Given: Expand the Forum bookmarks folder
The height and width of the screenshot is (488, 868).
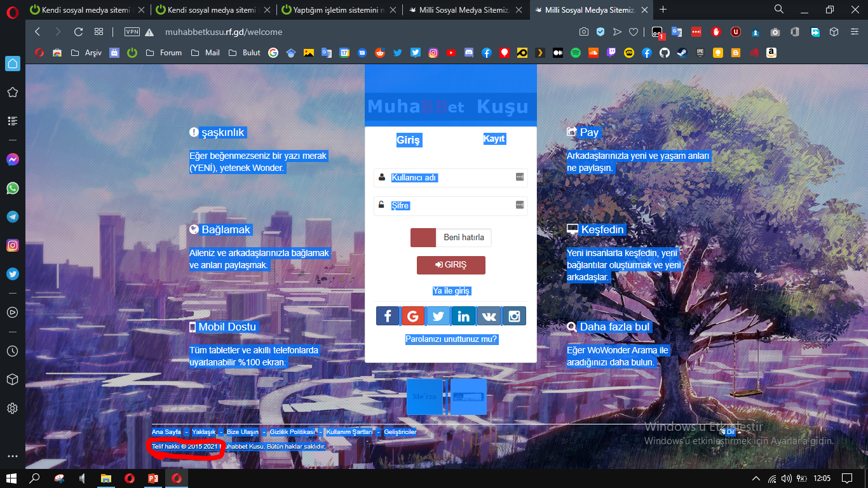Looking at the screenshot, I should click(164, 53).
